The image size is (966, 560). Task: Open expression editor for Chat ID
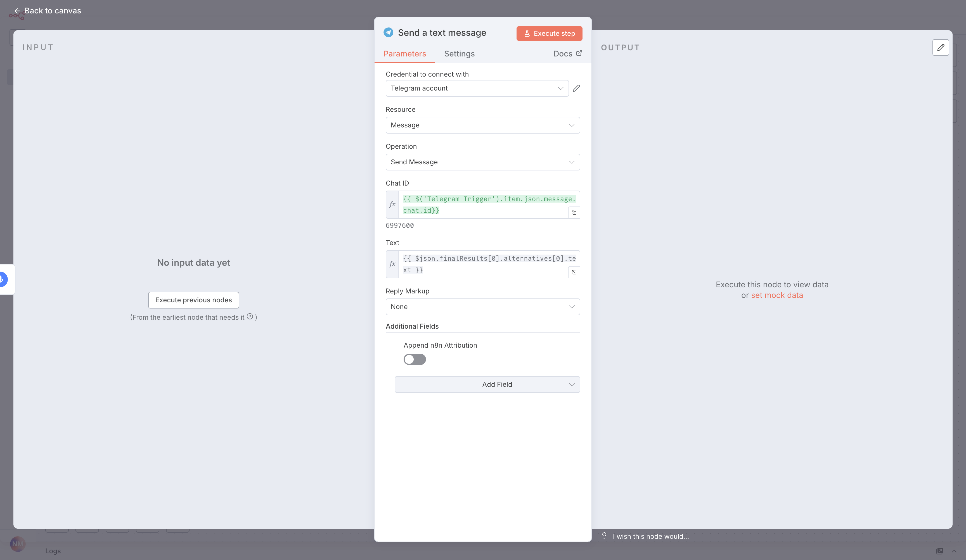[574, 213]
